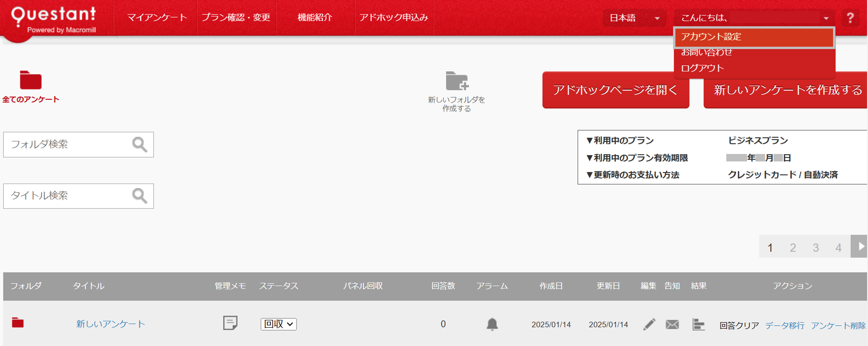Click the pencil edit icon
This screenshot has height=346, width=868.
point(649,324)
